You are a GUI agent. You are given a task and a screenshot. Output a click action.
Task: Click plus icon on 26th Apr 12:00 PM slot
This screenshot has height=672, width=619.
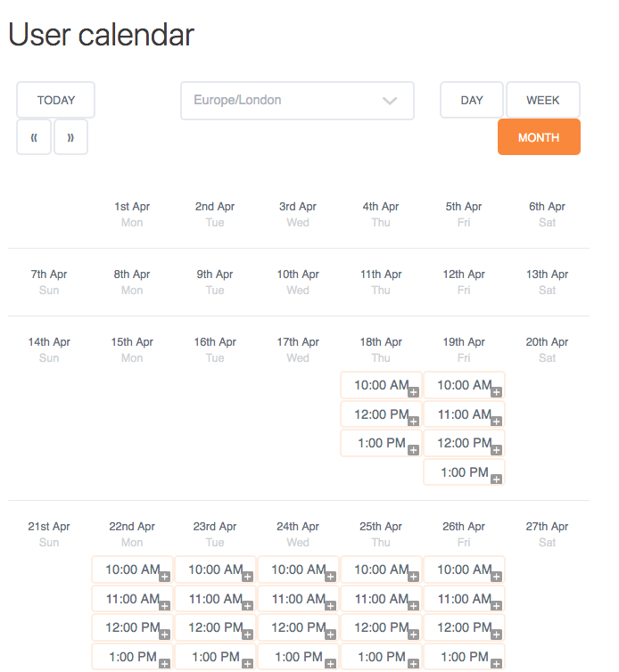pyautogui.click(x=497, y=635)
